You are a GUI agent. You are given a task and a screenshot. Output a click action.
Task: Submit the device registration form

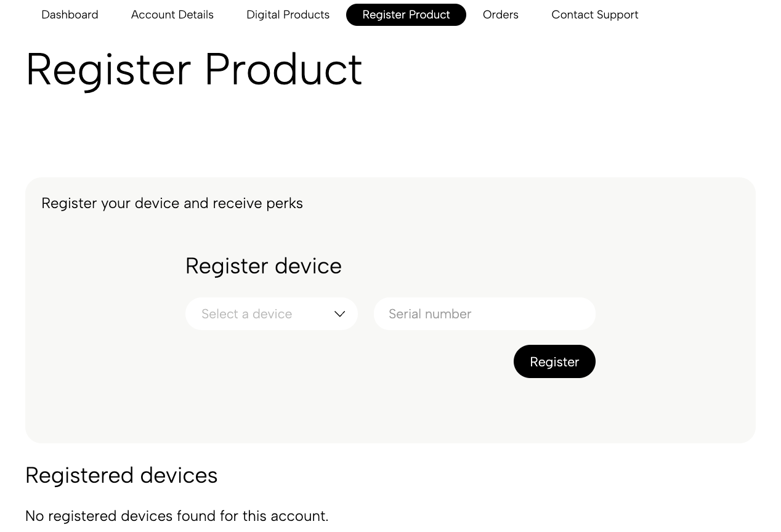(x=554, y=361)
